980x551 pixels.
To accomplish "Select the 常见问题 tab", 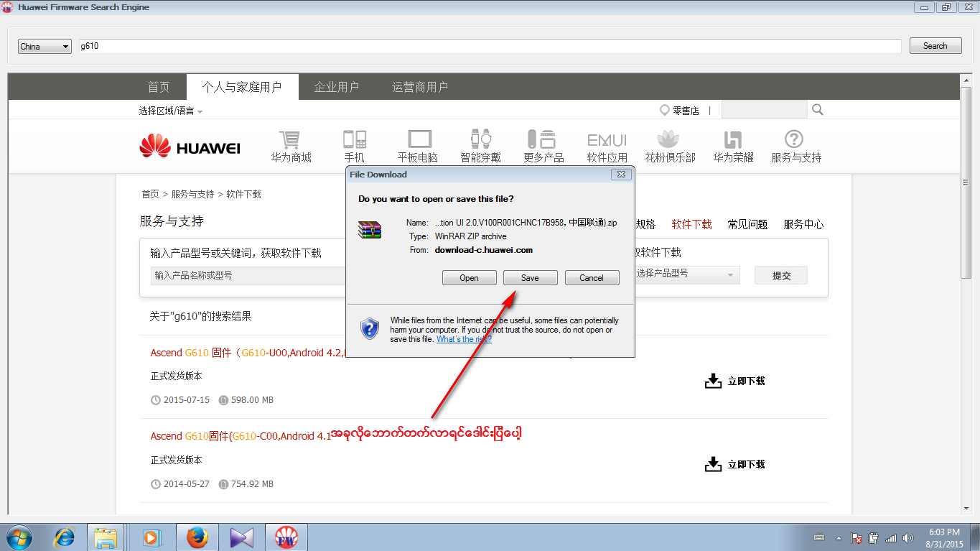I will click(747, 224).
